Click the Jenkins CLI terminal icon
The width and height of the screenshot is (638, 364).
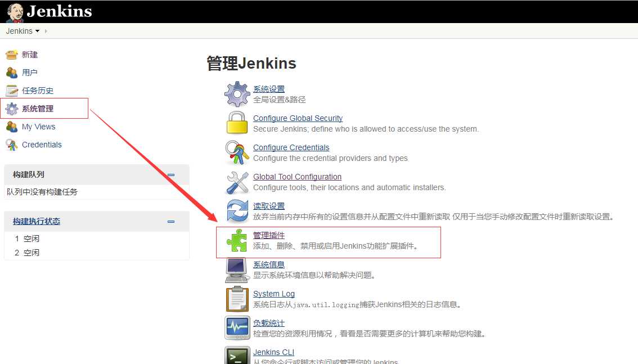(x=237, y=355)
